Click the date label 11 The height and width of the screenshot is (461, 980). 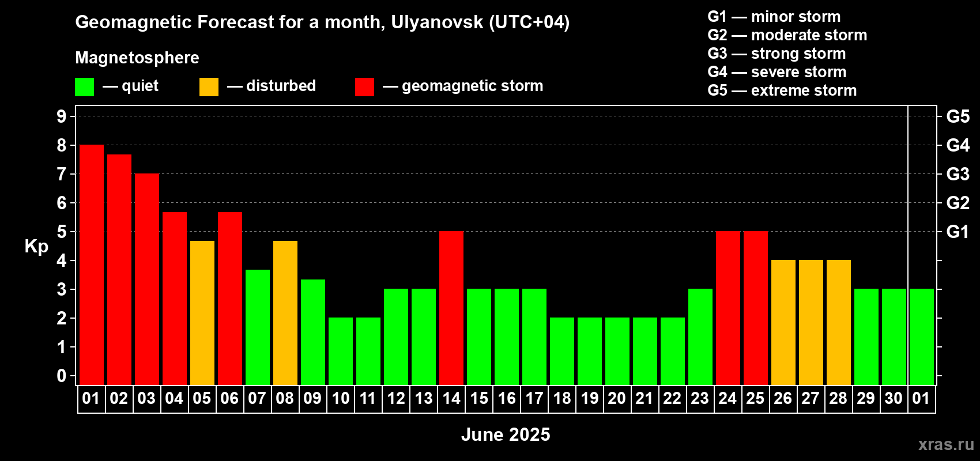(368, 399)
